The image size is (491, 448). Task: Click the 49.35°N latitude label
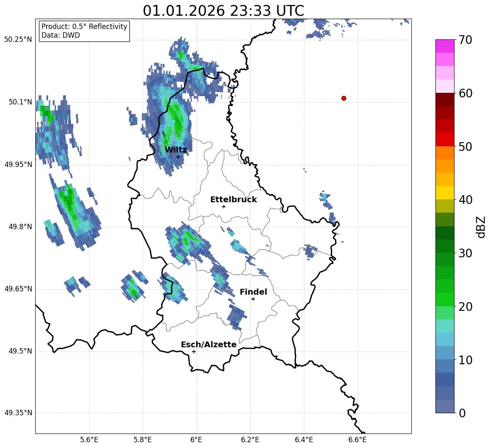(18, 413)
